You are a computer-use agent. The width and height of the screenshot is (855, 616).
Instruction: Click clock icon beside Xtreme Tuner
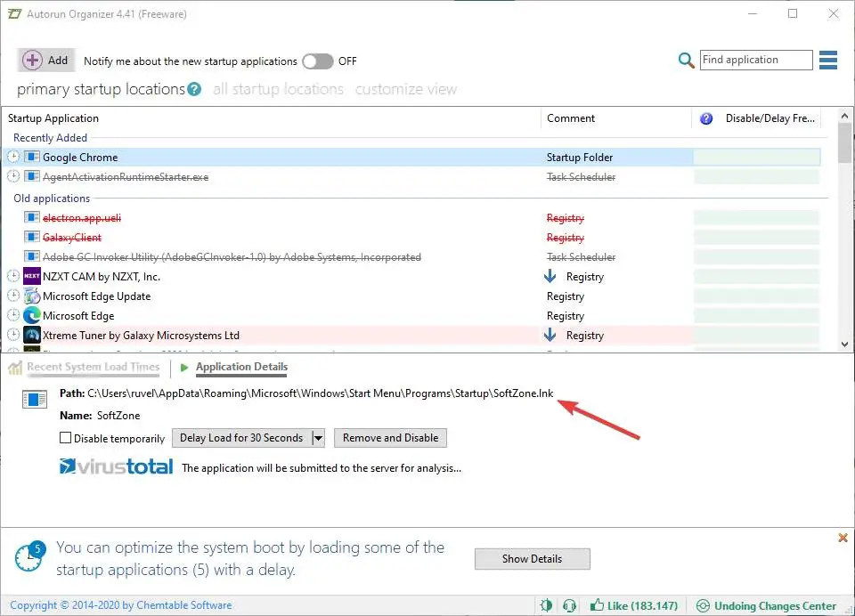tap(13, 336)
